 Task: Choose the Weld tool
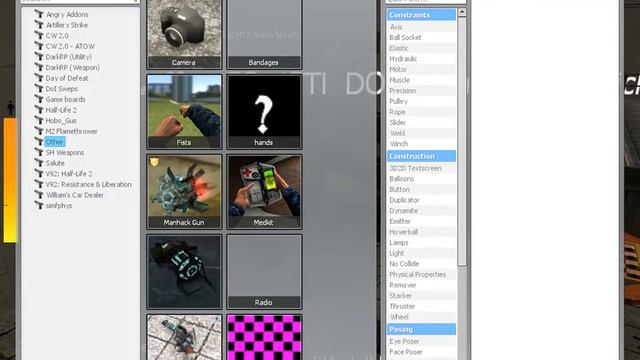pyautogui.click(x=421, y=133)
